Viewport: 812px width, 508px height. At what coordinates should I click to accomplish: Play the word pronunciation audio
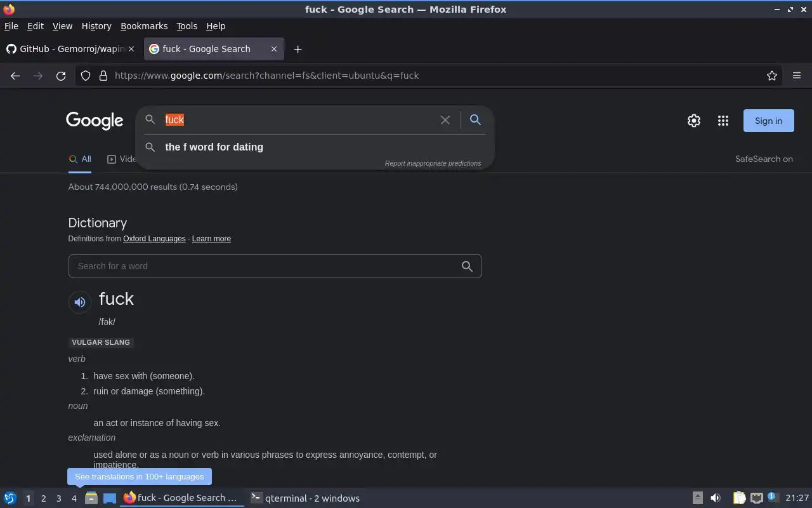(x=80, y=302)
